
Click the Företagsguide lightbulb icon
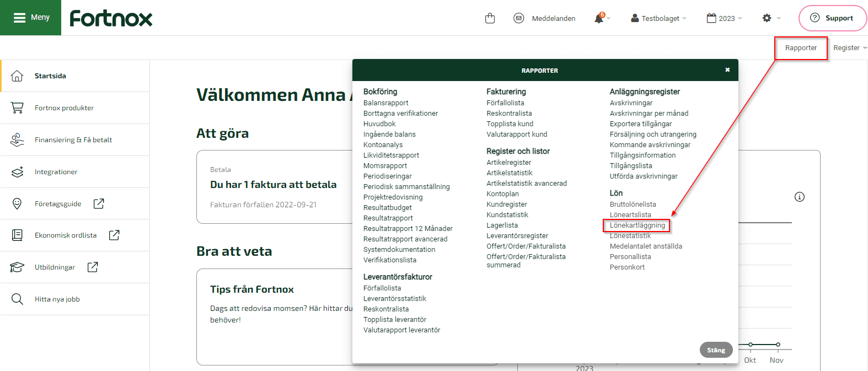pos(17,203)
